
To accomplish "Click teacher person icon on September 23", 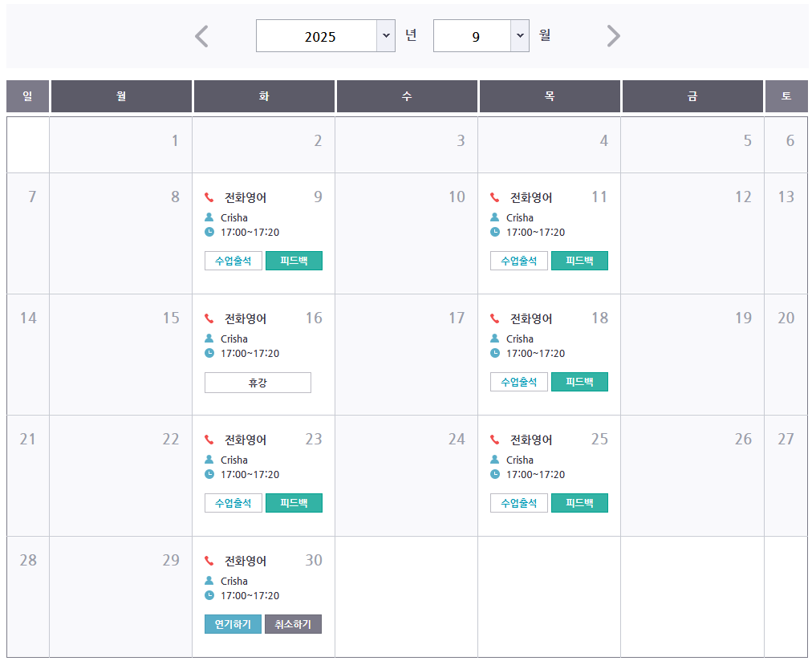I will click(x=209, y=460).
